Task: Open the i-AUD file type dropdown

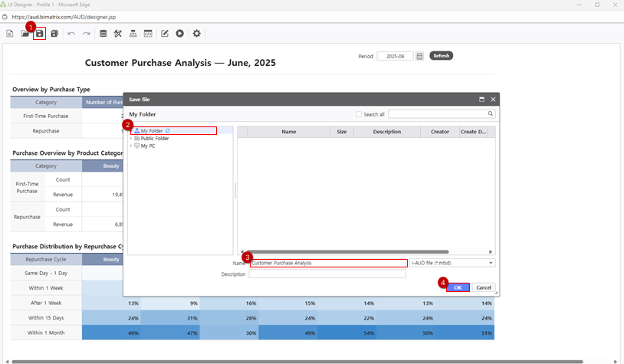Action: 452,263
